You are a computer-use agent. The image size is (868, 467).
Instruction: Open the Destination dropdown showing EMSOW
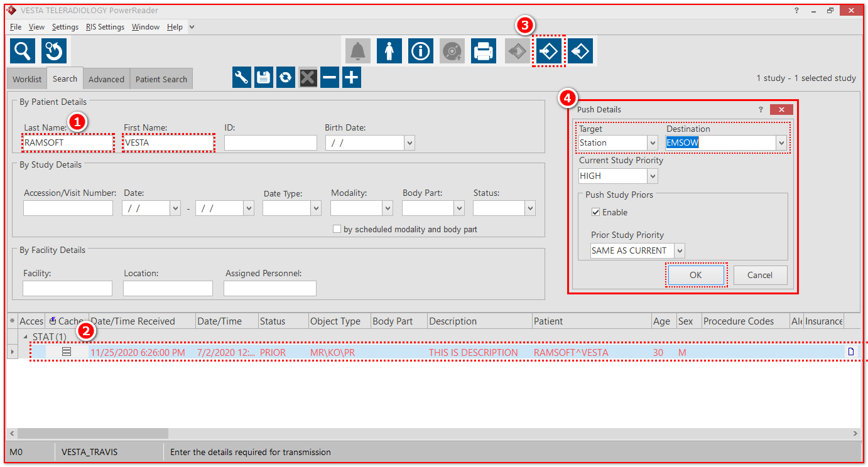781,143
